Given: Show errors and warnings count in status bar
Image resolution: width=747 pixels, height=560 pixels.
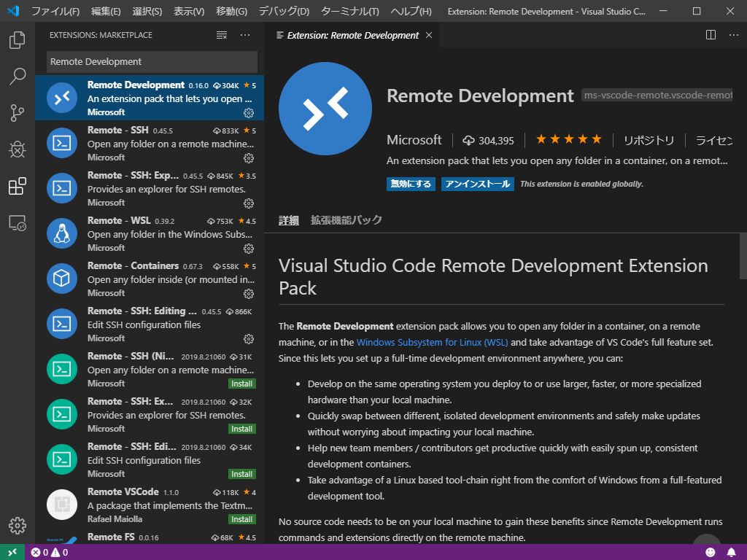Looking at the screenshot, I should [50, 553].
